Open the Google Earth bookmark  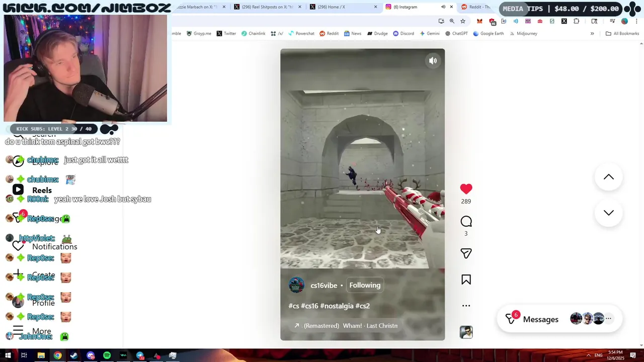[489, 34]
